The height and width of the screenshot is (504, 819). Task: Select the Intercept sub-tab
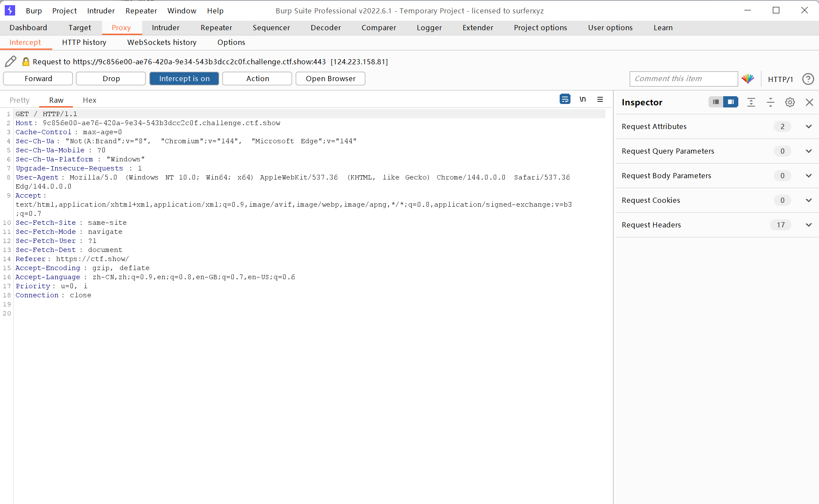coord(25,42)
